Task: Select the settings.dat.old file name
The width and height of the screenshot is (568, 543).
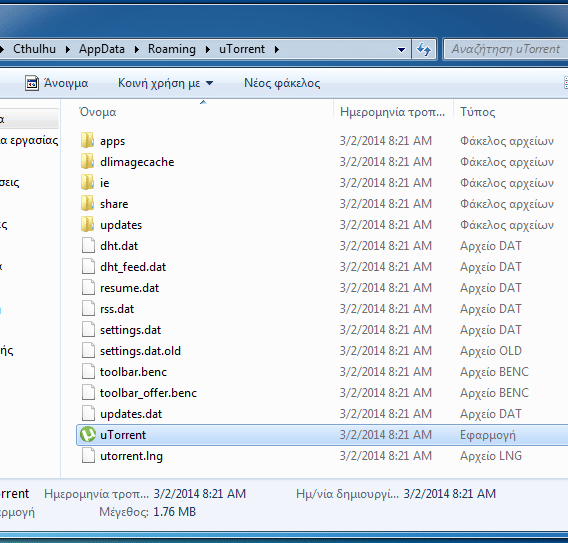Action: click(140, 351)
